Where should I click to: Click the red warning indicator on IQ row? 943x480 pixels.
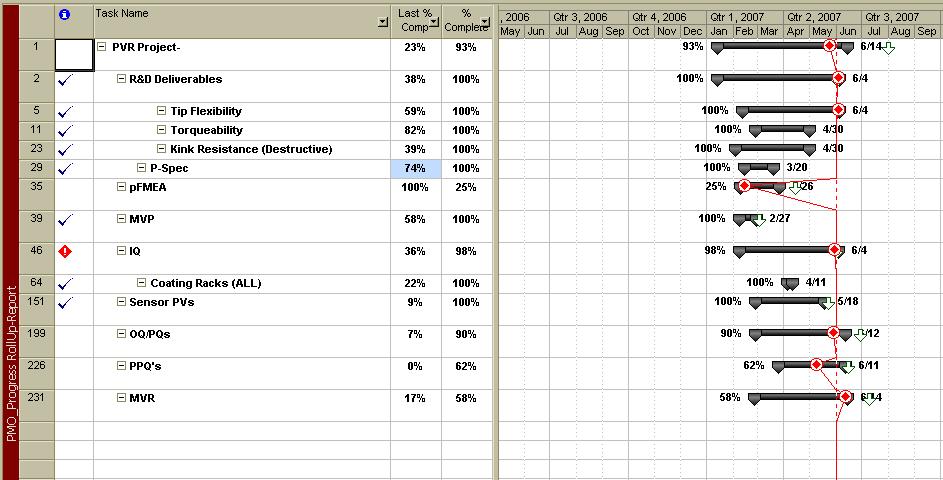(x=66, y=251)
